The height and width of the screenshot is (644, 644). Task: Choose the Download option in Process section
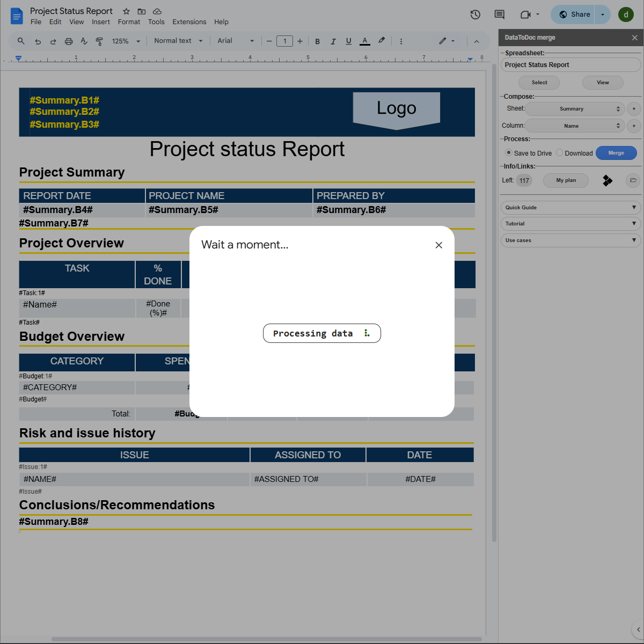click(559, 153)
